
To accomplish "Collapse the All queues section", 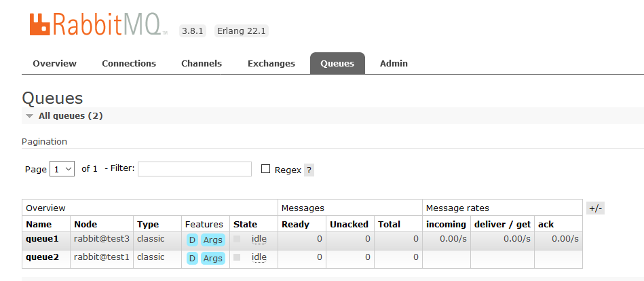I will 64,116.
